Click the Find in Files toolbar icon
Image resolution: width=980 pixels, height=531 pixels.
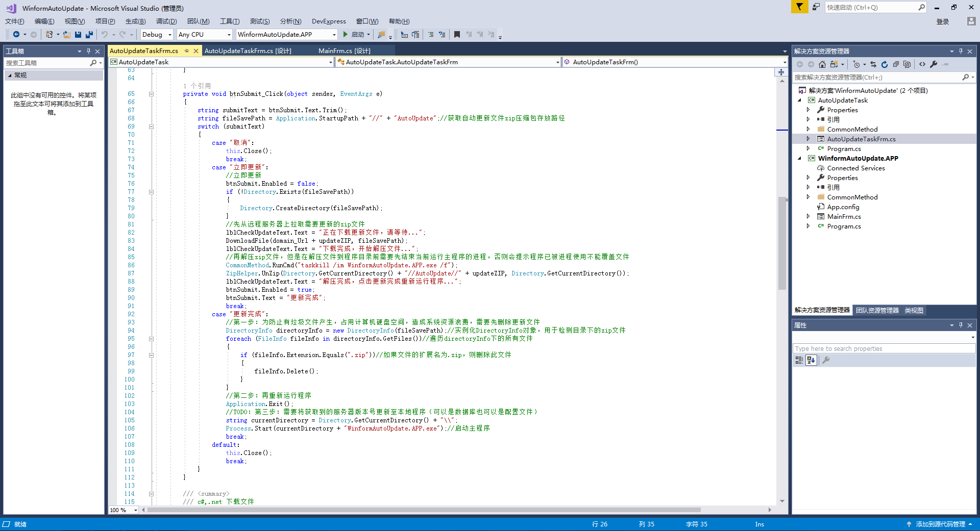[381, 35]
